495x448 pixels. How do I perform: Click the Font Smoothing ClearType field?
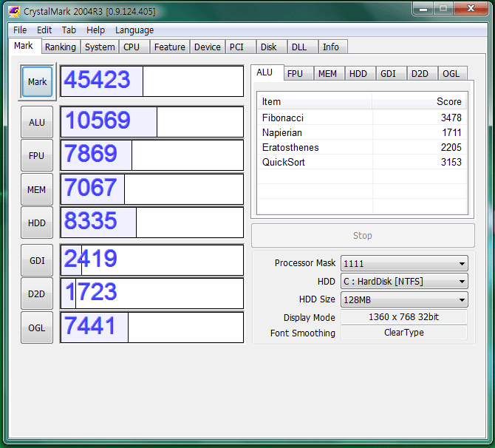(404, 333)
